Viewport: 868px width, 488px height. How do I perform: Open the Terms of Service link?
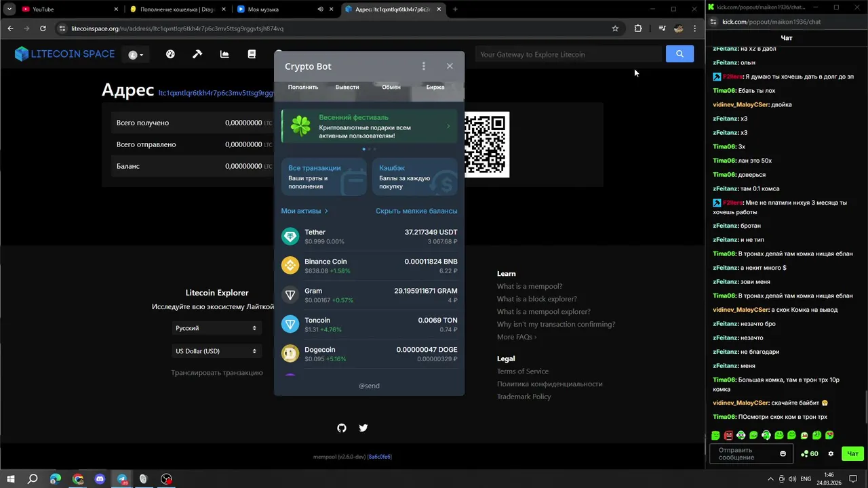coord(523,371)
